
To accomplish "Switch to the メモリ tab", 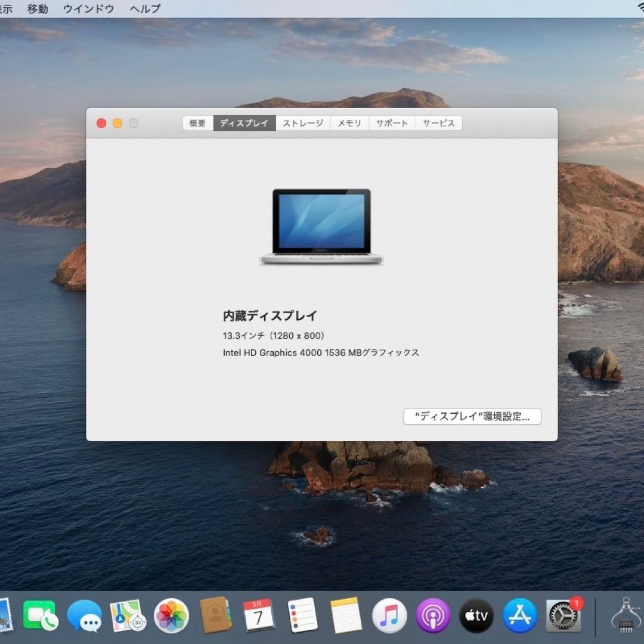I will coord(349,123).
